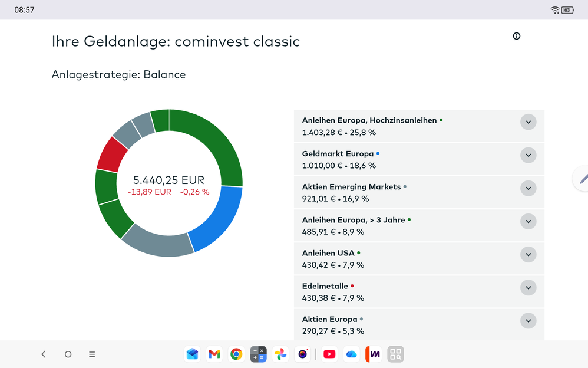Open Chrome browser from the dock

click(236, 354)
